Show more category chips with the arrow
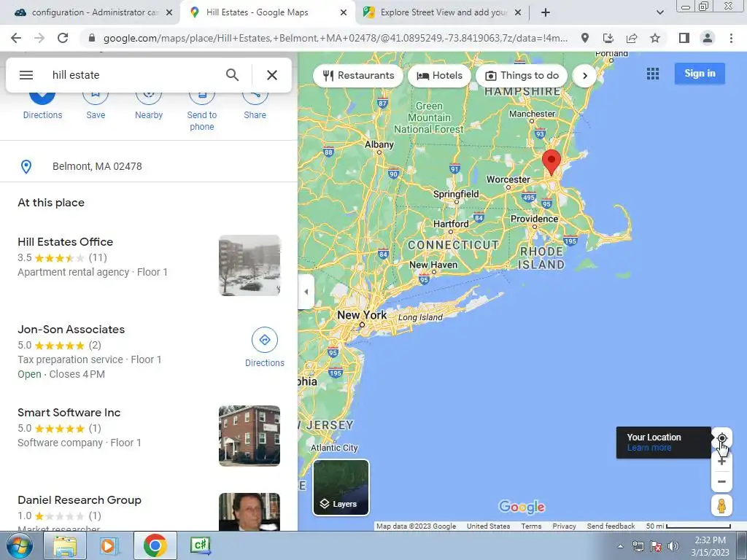This screenshot has height=560, width=747. point(584,76)
